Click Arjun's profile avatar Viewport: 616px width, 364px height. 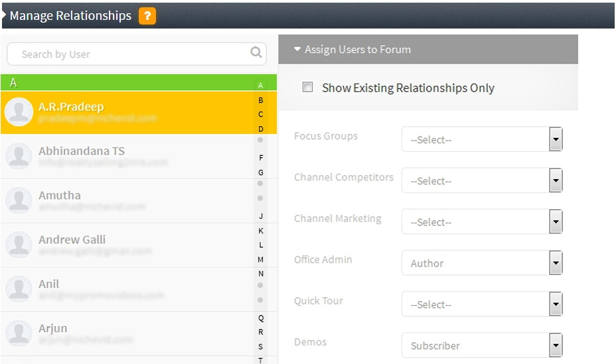pos(19,334)
